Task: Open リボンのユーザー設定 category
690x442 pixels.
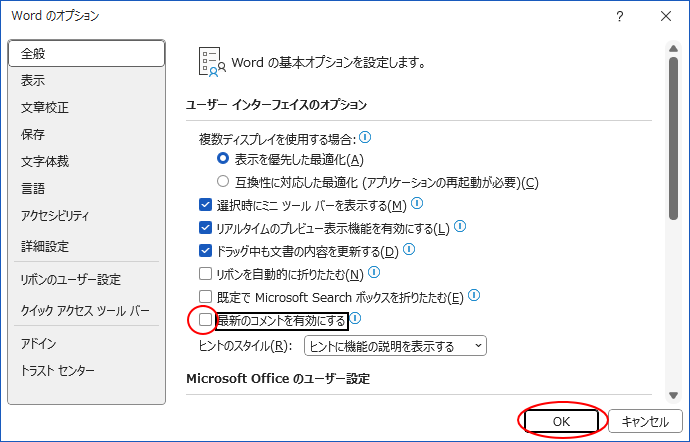Action: pos(87,280)
